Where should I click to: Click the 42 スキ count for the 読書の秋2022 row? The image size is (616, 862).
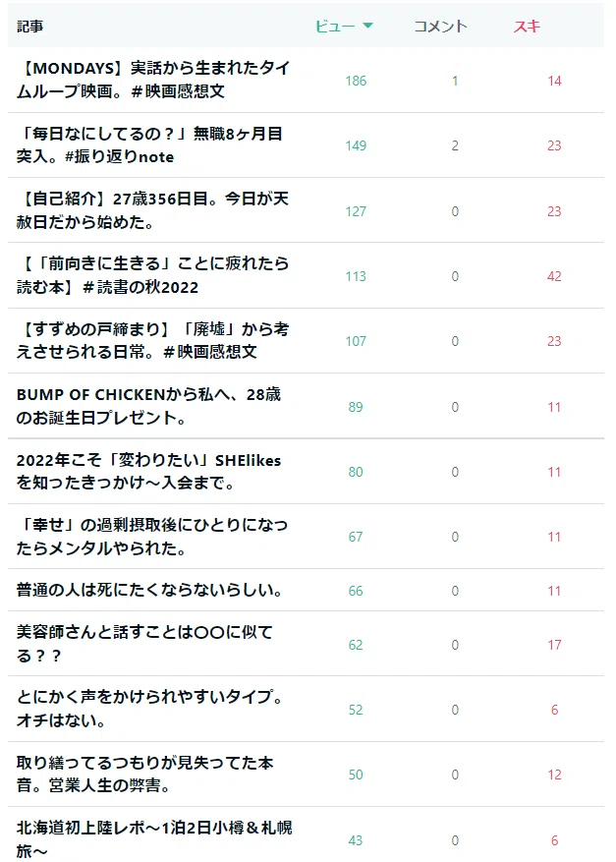554,276
